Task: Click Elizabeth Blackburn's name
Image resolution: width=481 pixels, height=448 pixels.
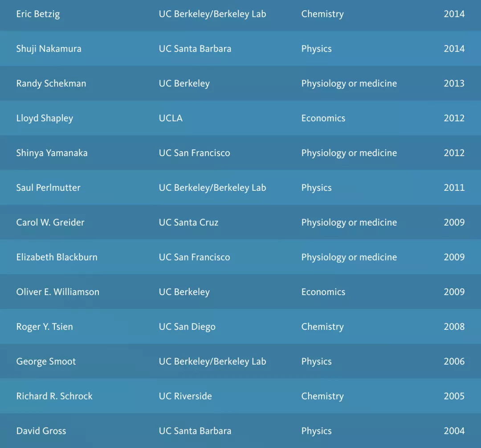Action: point(57,257)
